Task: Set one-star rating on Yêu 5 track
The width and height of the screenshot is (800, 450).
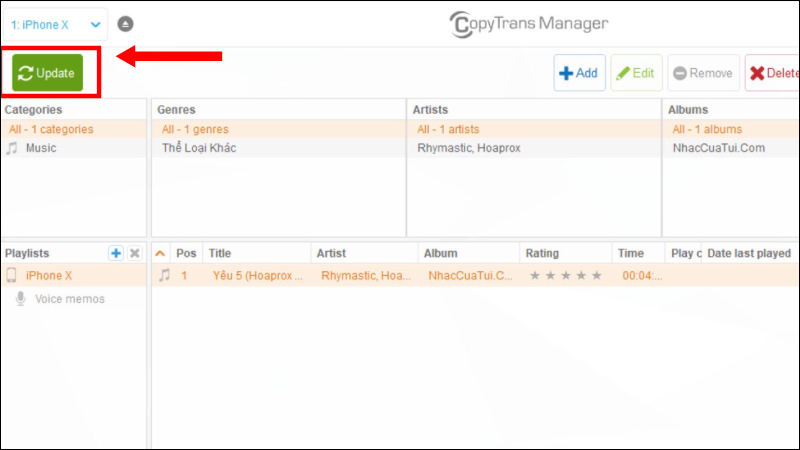Action: pyautogui.click(x=535, y=276)
